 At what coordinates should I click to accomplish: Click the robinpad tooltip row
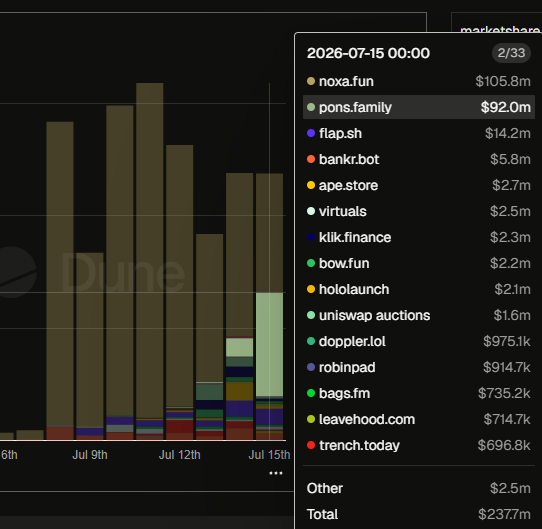click(419, 367)
